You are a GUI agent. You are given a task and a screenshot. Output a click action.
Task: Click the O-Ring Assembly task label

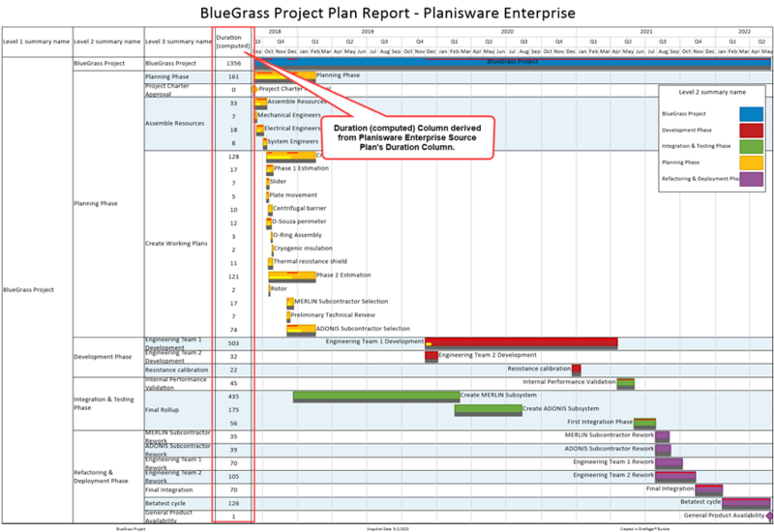(297, 235)
